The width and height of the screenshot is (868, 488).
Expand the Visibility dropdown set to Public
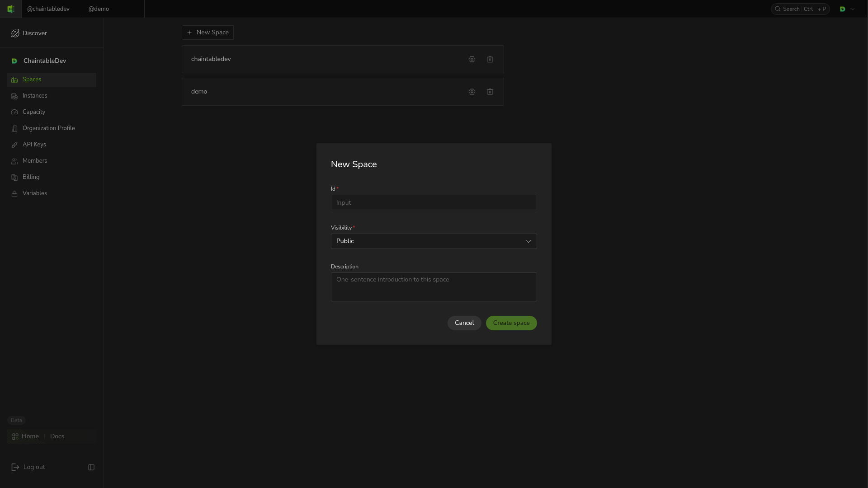pos(434,241)
